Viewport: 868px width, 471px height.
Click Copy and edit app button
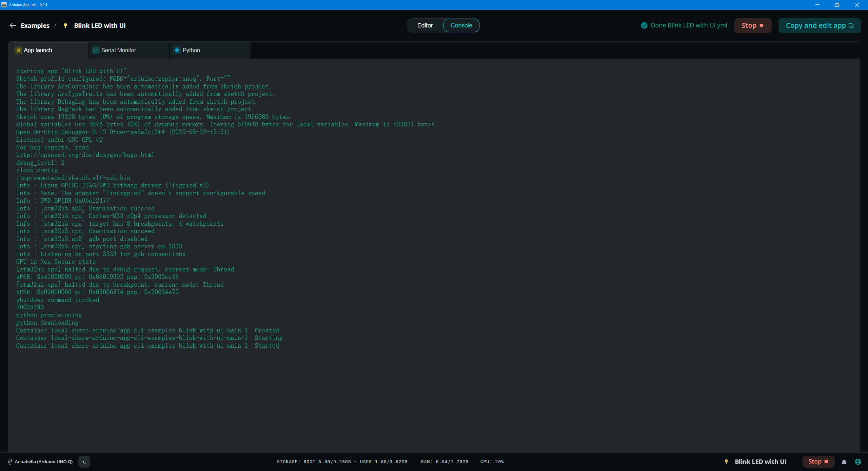click(820, 25)
